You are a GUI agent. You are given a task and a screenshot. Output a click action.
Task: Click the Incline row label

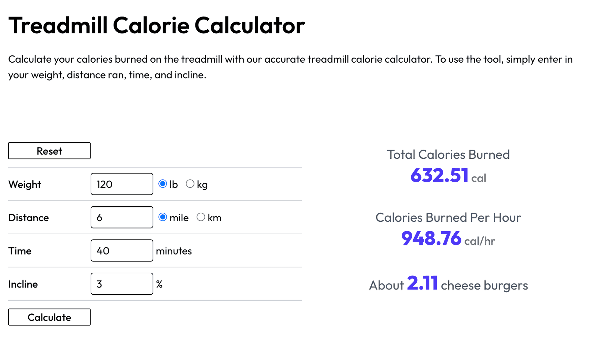pos(23,284)
